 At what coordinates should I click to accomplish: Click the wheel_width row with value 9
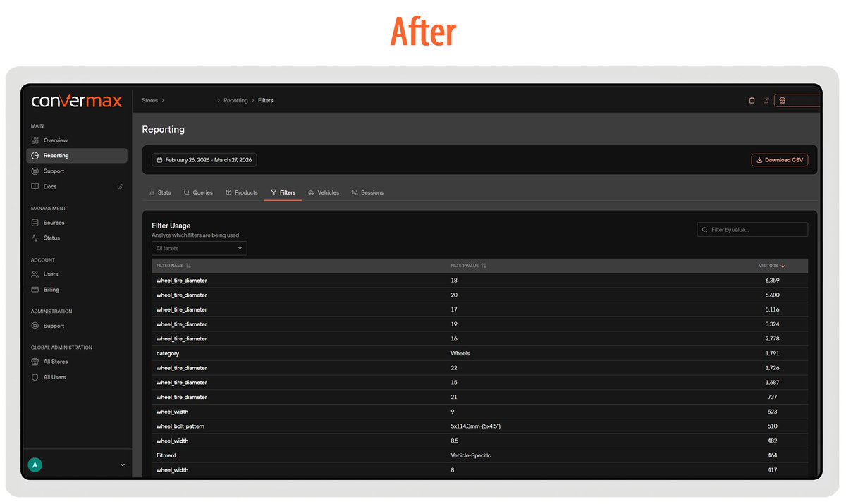[479, 412]
